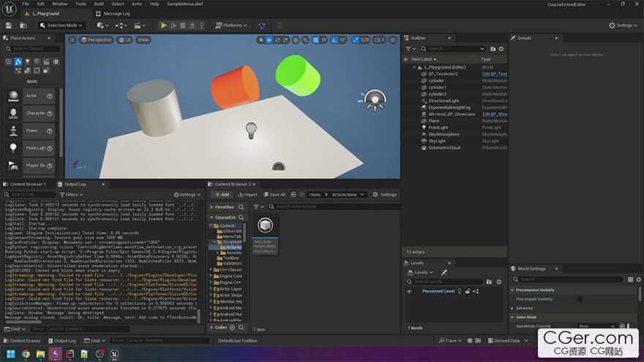Open the viewport hamburger options menu
644x362 pixels.
coord(72,39)
